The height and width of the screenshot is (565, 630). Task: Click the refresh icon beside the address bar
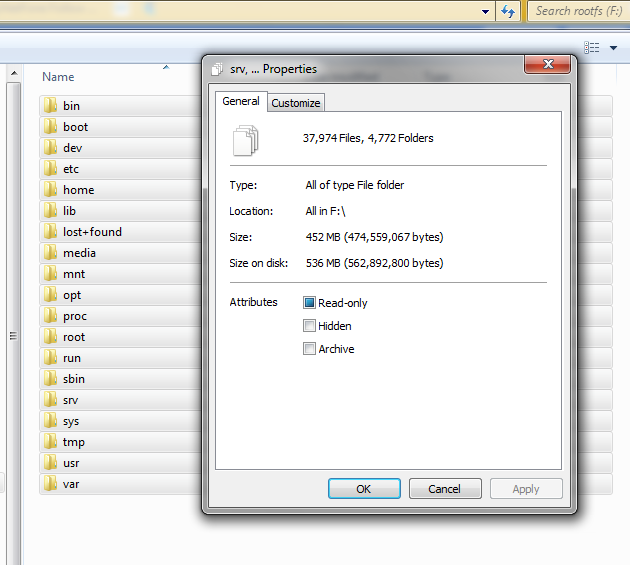(508, 11)
